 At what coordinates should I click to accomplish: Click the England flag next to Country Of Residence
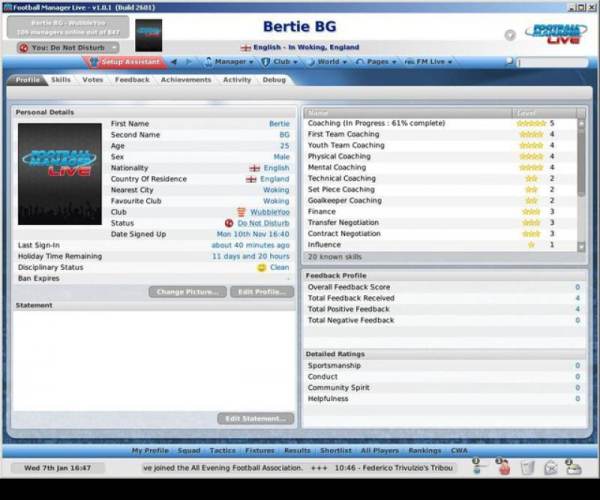pyautogui.click(x=251, y=179)
